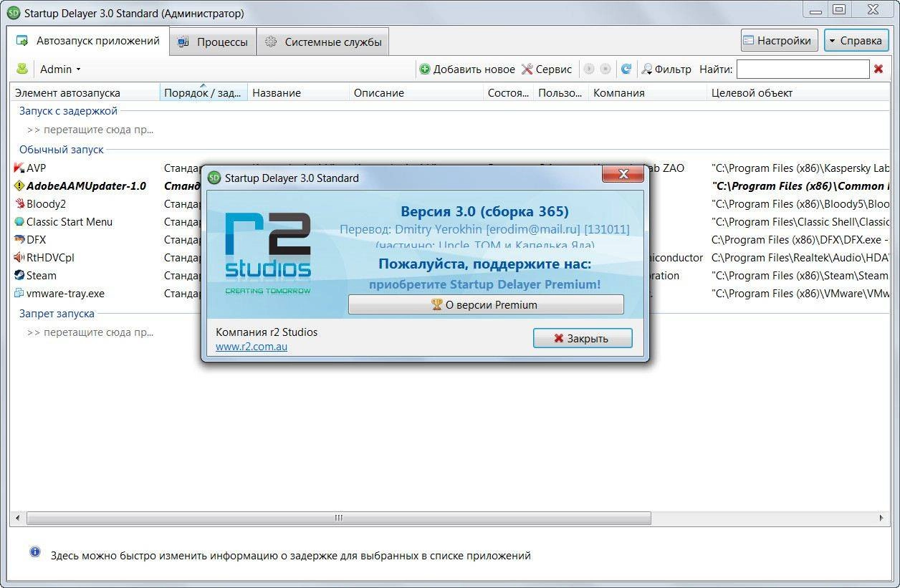Open the Admin user dropdown
900x588 pixels.
pyautogui.click(x=60, y=69)
